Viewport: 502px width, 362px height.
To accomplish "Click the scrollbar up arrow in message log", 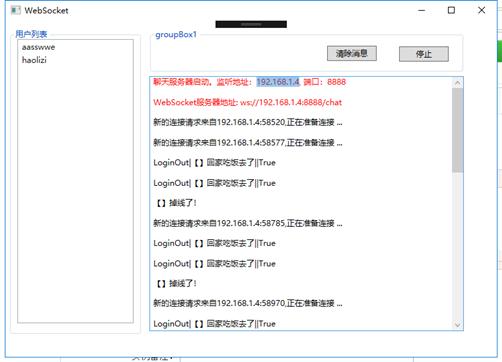I will (458, 83).
